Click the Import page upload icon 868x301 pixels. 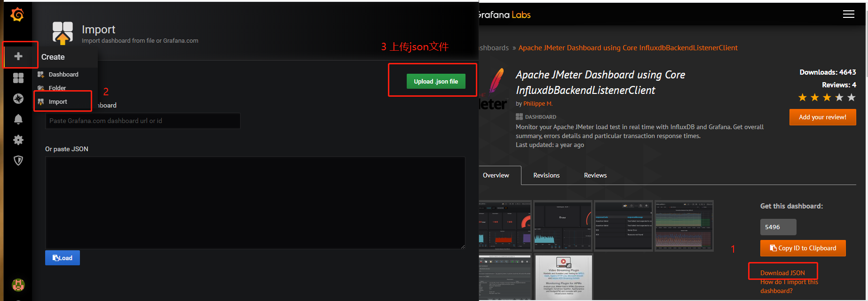point(63,33)
